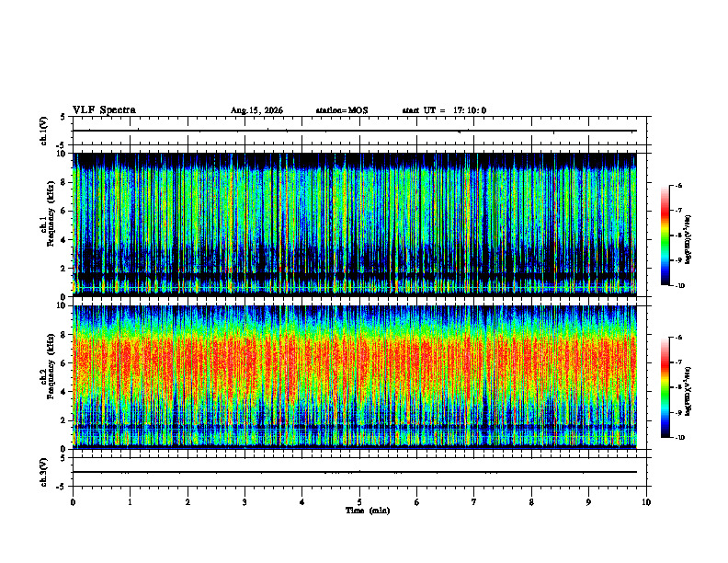Click the ch.1 voltage waveform trace

[x=355, y=131]
